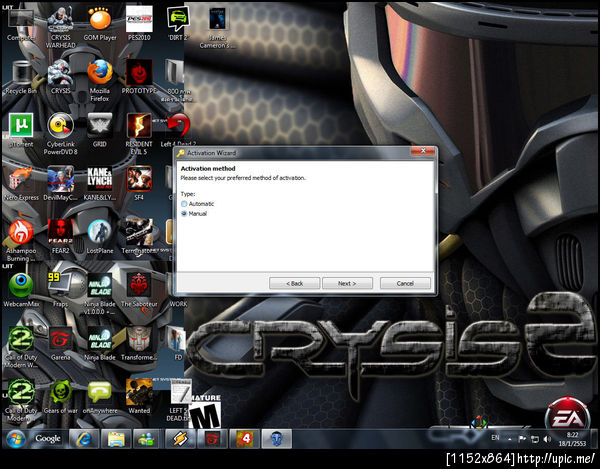Select the GOM Player shortcut
This screenshot has width=600, height=469.
[x=100, y=24]
